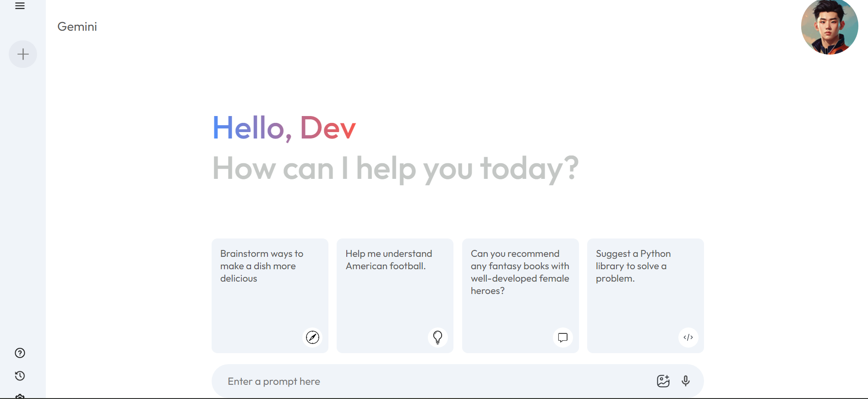Click the compass icon on dish card
This screenshot has height=399, width=868.
tap(312, 337)
